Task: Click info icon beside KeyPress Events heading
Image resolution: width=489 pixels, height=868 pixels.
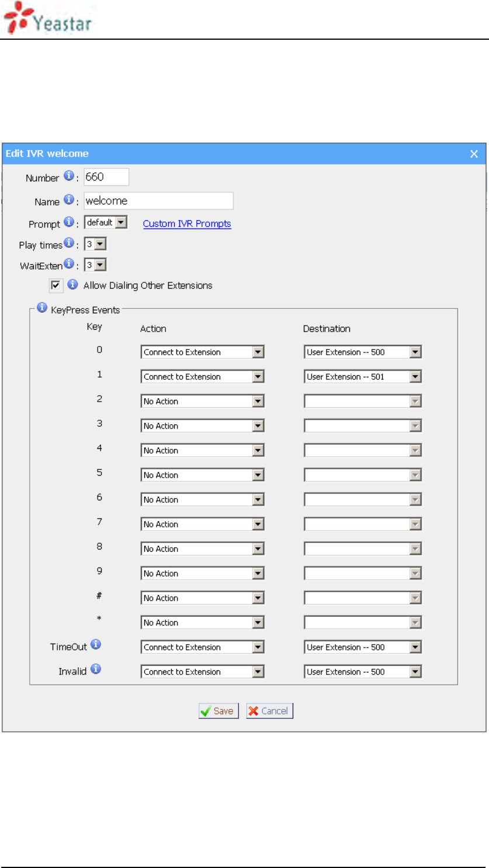Action: (42, 307)
